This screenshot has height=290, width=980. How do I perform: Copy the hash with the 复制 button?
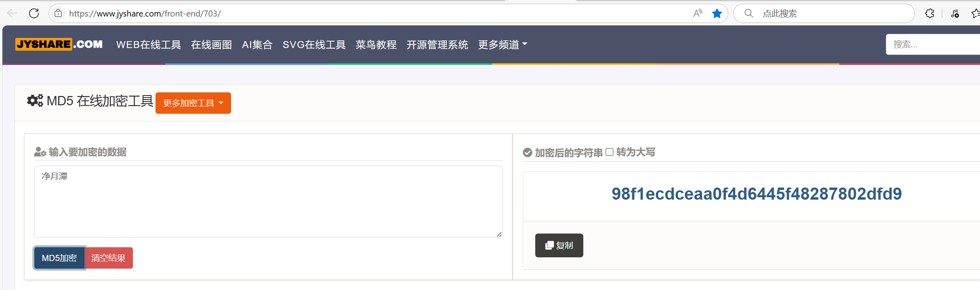pyautogui.click(x=559, y=245)
